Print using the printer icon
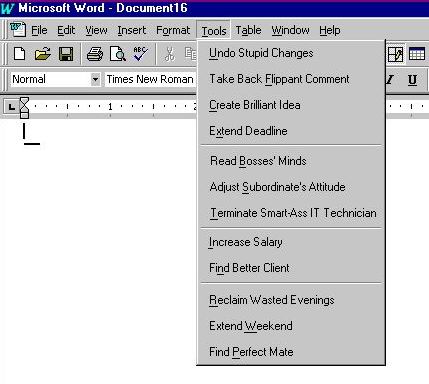Image resolution: width=429 pixels, height=384 pixels. pos(95,54)
